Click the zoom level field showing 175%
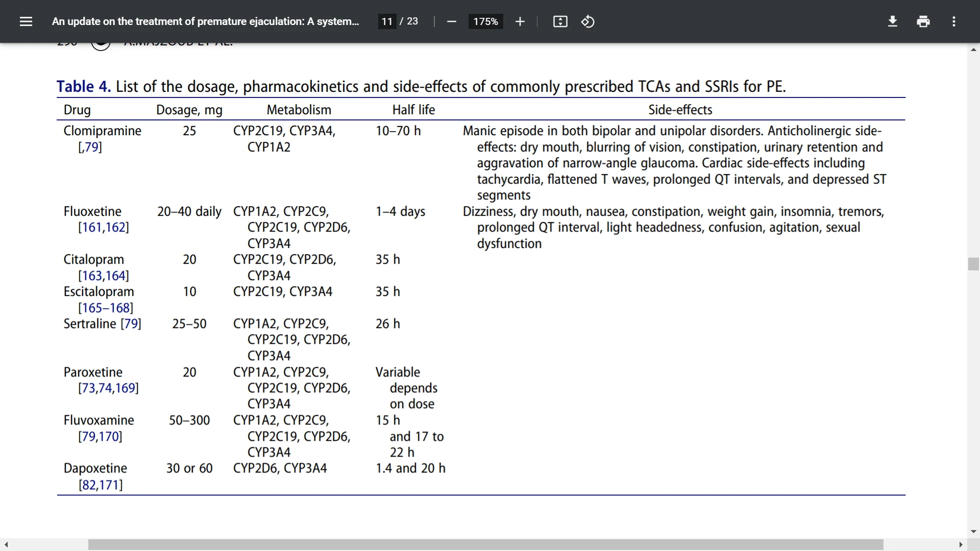 (x=485, y=21)
